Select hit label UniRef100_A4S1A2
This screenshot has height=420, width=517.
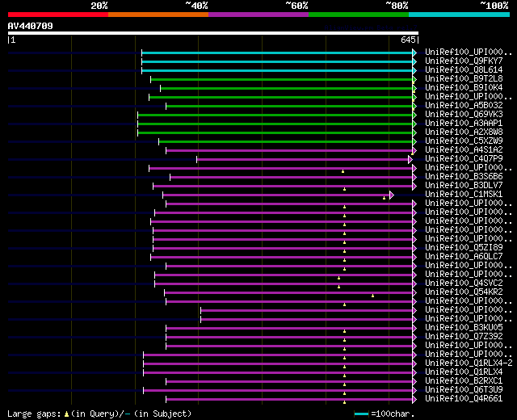[464, 150]
